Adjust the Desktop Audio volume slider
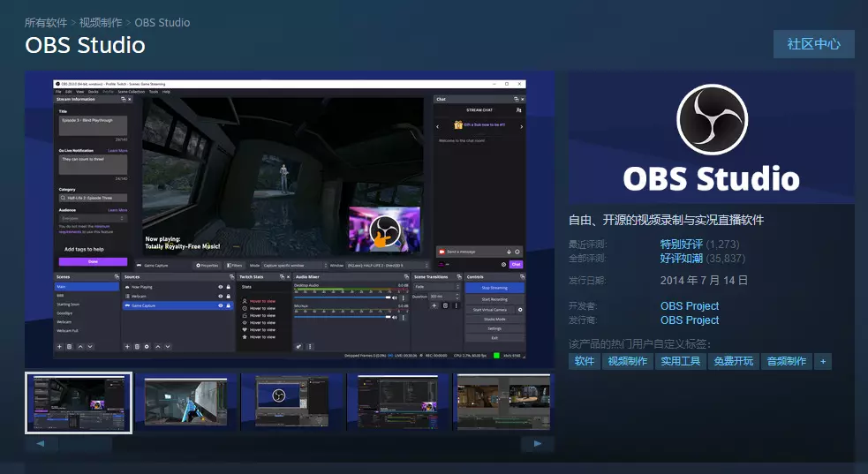Screen dimensions: 868x474 pos(343,297)
